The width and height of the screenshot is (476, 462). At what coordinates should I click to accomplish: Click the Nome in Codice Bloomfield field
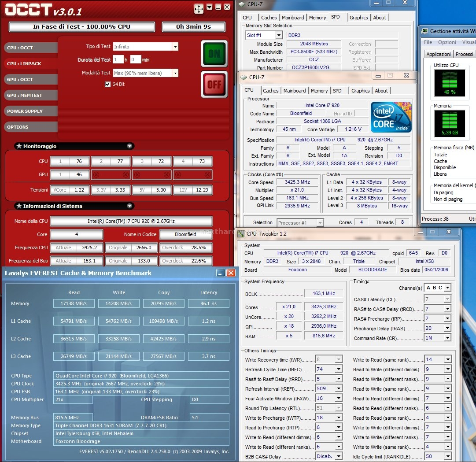(x=185, y=234)
